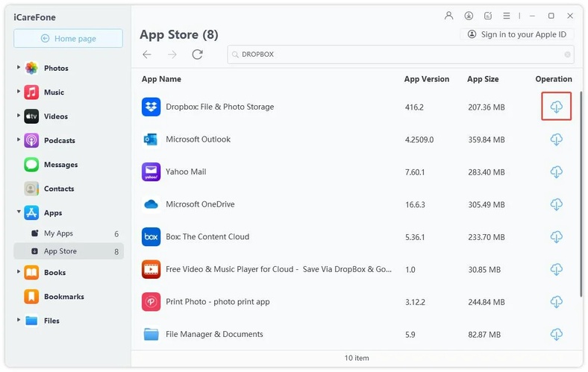Select File Manager & Documents name
588x372 pixels.
point(214,334)
